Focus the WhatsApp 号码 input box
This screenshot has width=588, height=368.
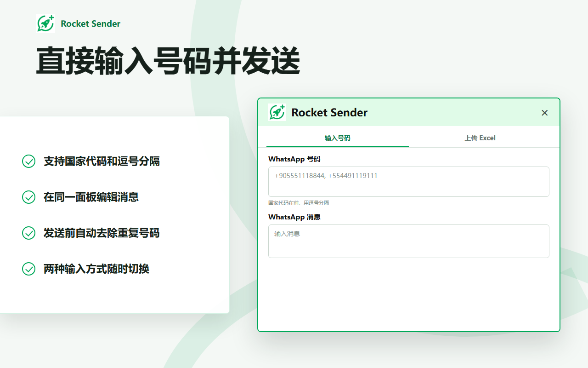coord(409,182)
